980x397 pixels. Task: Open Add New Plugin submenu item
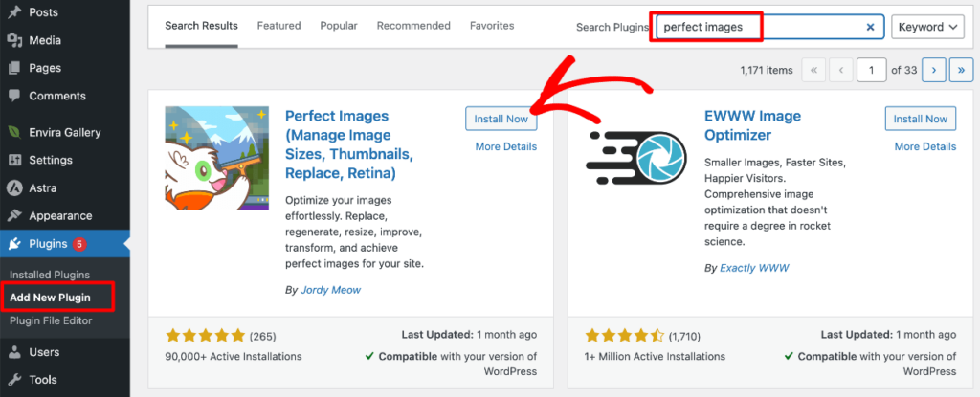click(50, 298)
